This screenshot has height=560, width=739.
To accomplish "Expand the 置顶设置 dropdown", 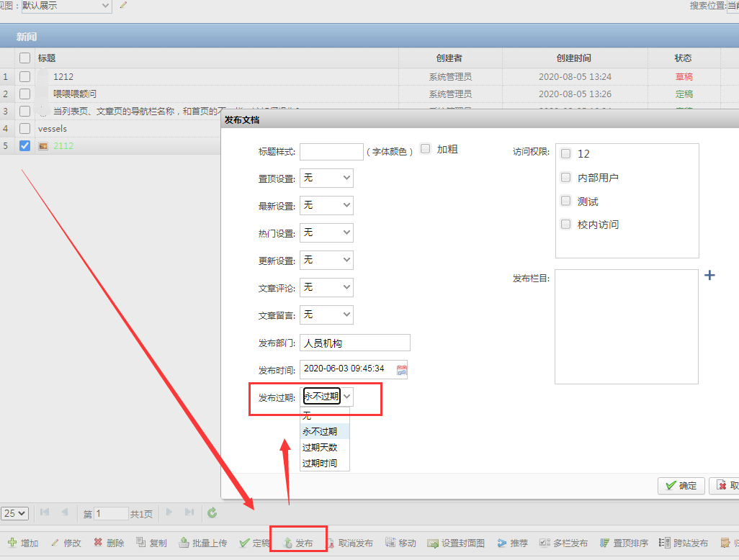I will point(326,178).
